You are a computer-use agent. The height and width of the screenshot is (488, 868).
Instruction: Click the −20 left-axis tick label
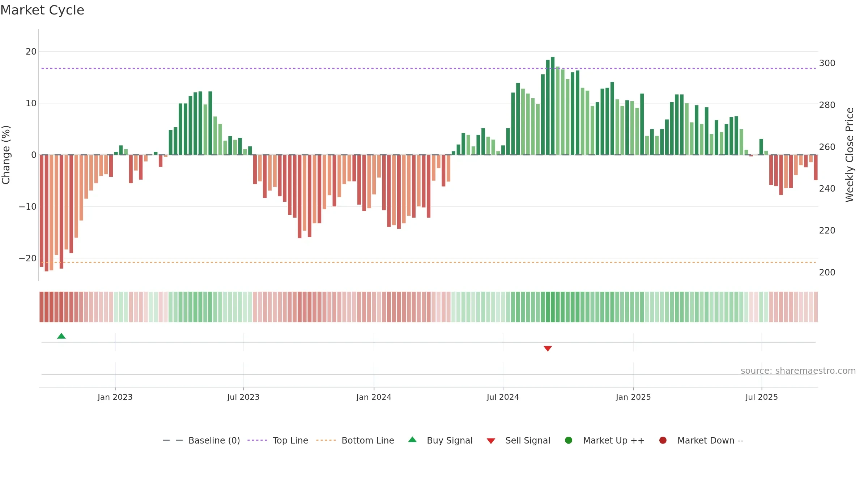[x=28, y=258]
